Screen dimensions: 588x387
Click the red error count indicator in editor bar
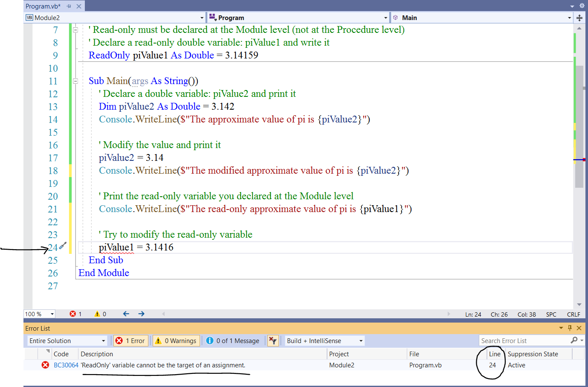coord(75,314)
